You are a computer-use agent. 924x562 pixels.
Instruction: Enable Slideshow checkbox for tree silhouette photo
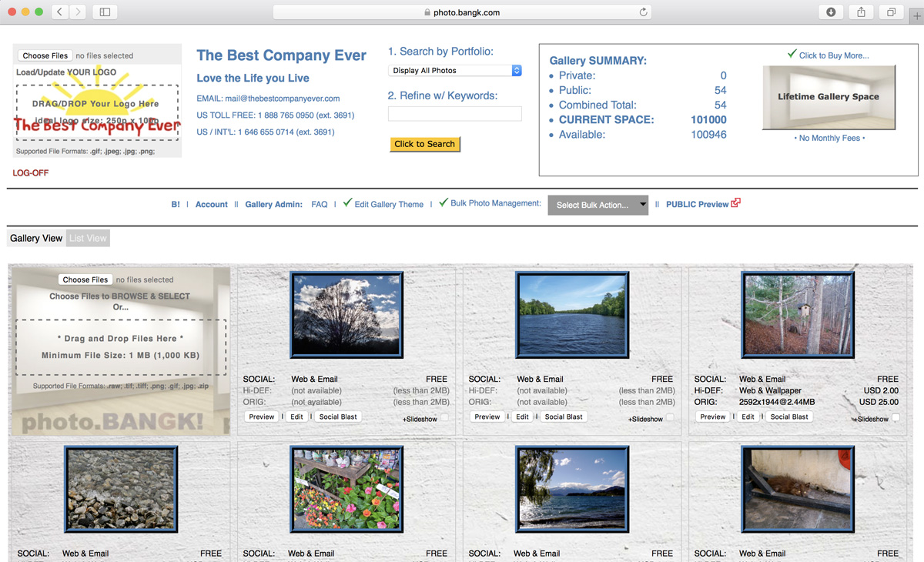pyautogui.click(x=444, y=418)
